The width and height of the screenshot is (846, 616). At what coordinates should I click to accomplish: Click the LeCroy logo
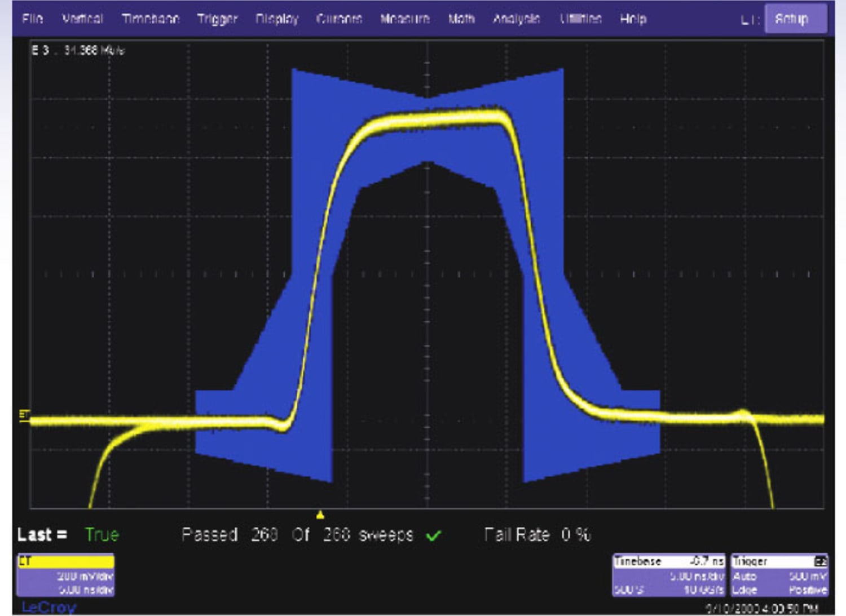point(49,608)
